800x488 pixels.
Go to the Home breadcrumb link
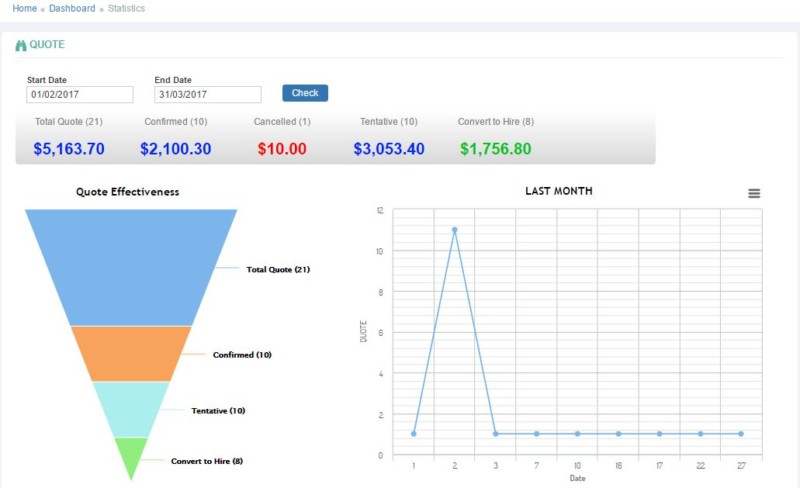25,8
